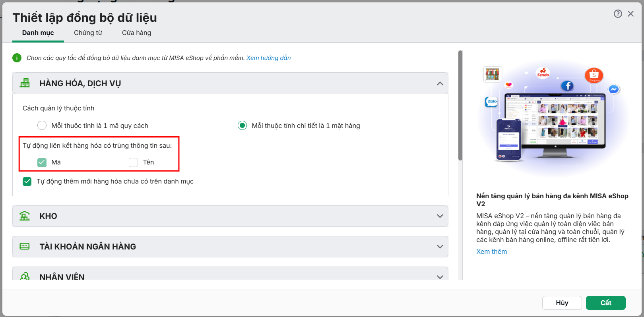The width and height of the screenshot is (644, 317).
Task: Click the Kho warehouse icon
Action: coord(25,216)
